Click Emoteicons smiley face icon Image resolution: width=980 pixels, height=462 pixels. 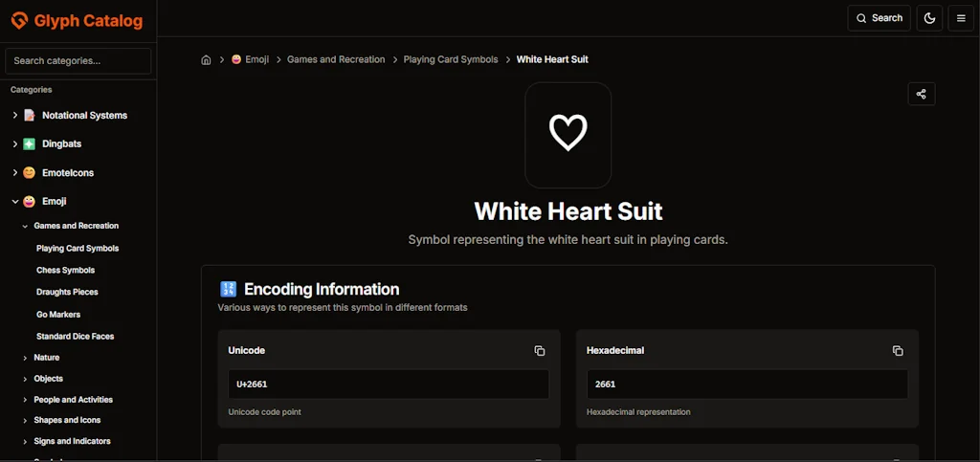30,172
